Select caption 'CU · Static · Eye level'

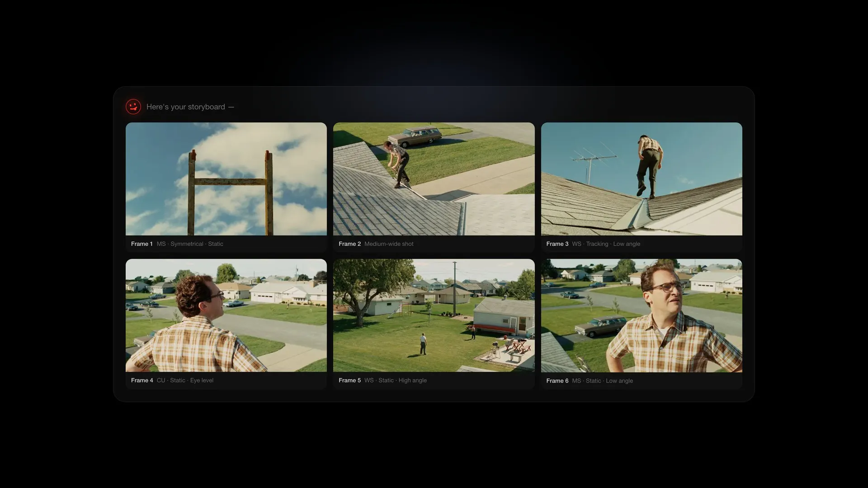185,380
